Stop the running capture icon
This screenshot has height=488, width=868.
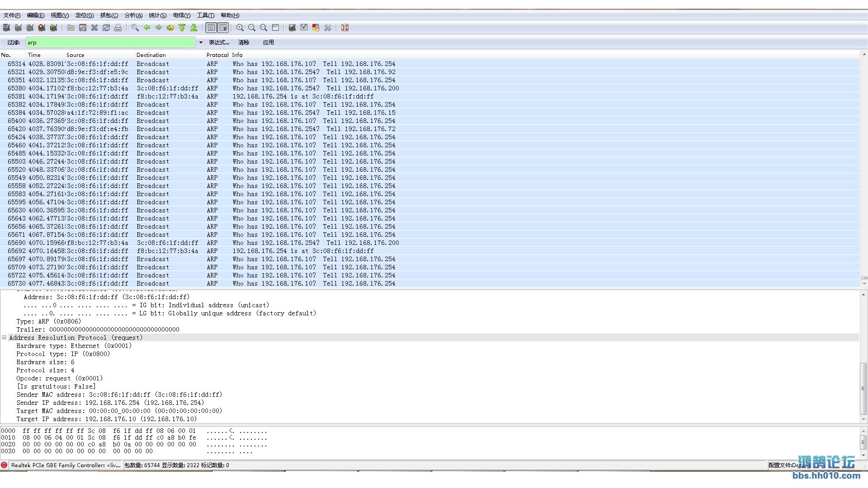click(42, 28)
